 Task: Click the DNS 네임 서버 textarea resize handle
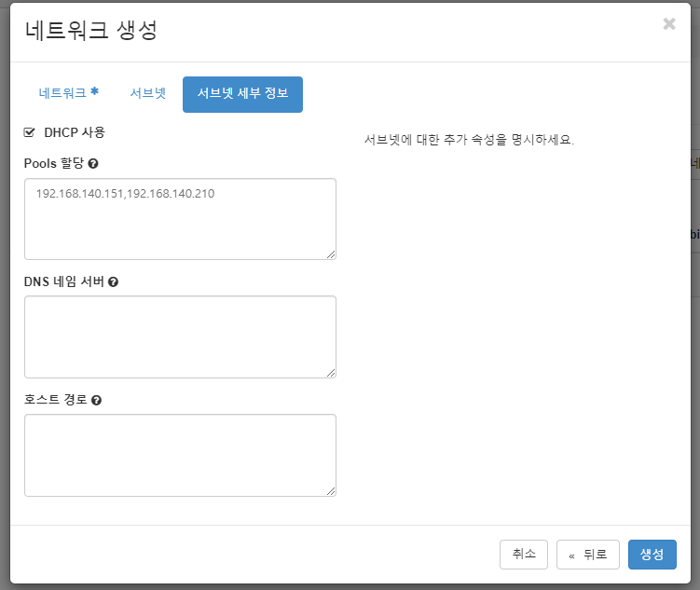click(331, 373)
